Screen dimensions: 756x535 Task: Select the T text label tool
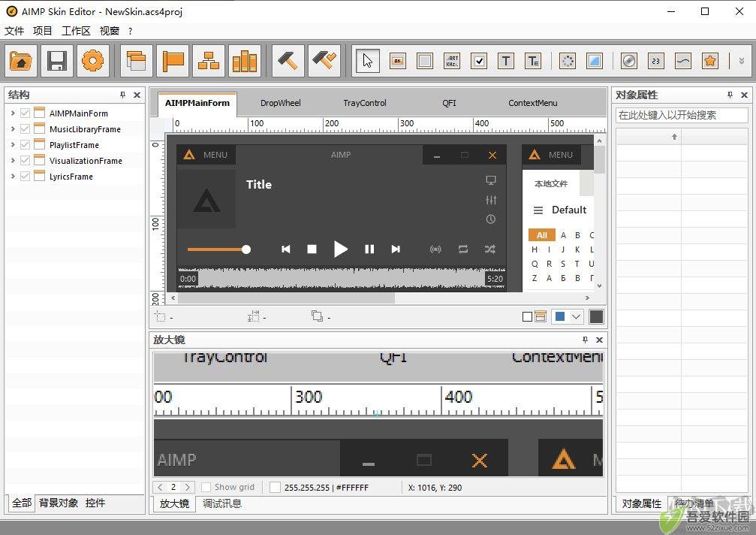(506, 61)
